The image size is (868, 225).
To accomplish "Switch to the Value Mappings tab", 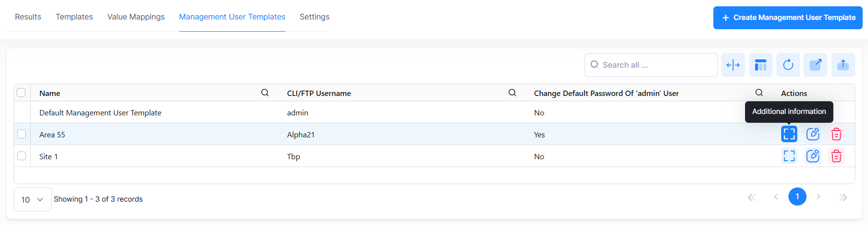I will tap(136, 17).
